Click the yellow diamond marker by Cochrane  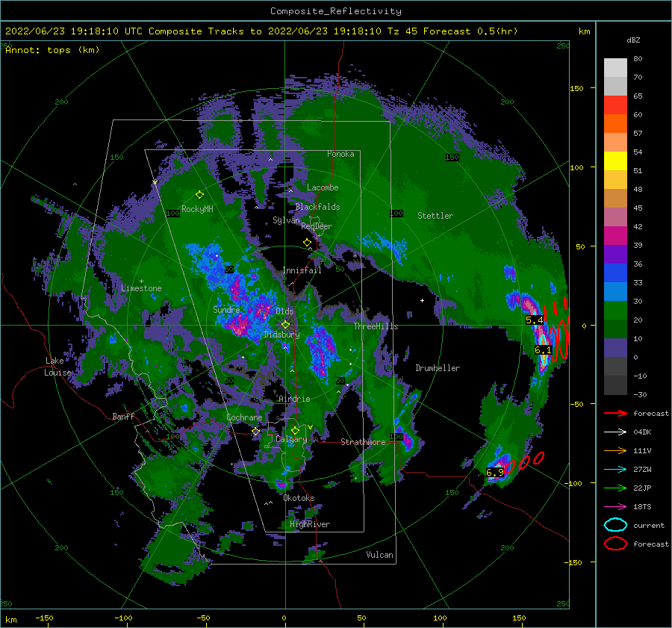pyautogui.click(x=255, y=431)
